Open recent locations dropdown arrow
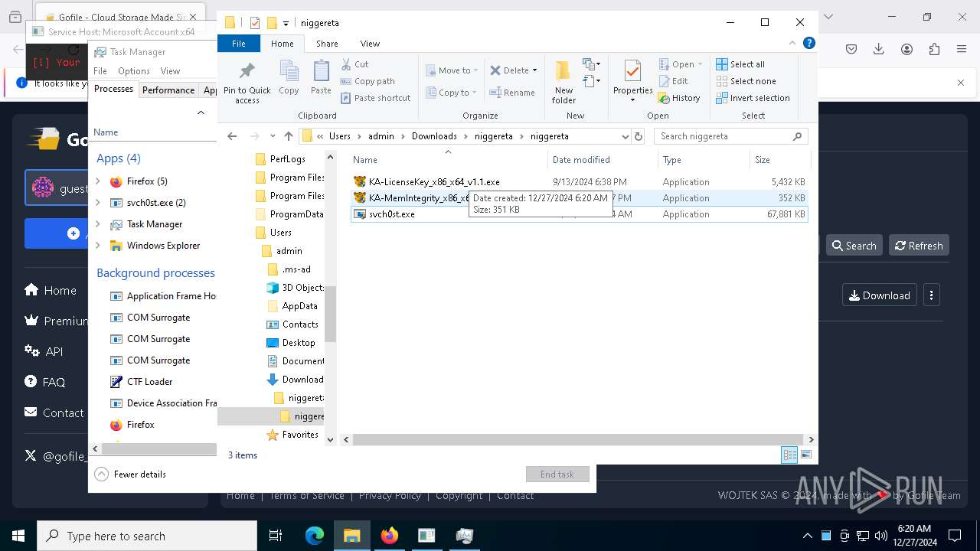 (x=273, y=136)
